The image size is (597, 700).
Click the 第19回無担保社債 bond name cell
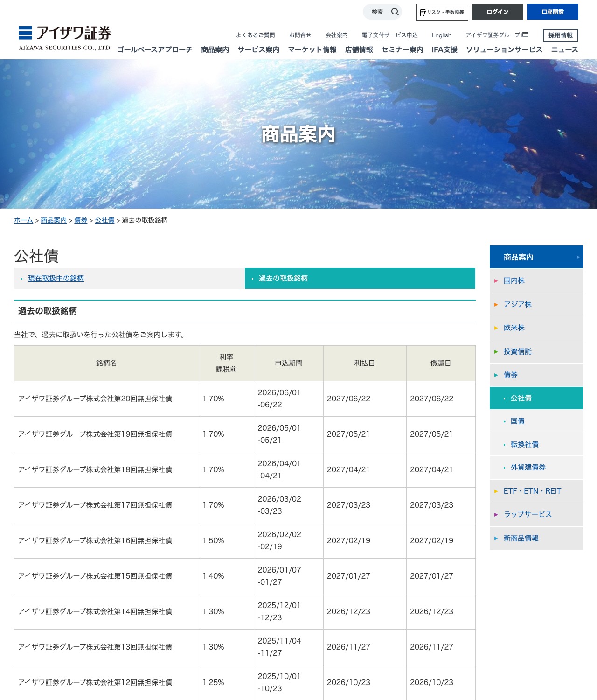(x=107, y=434)
